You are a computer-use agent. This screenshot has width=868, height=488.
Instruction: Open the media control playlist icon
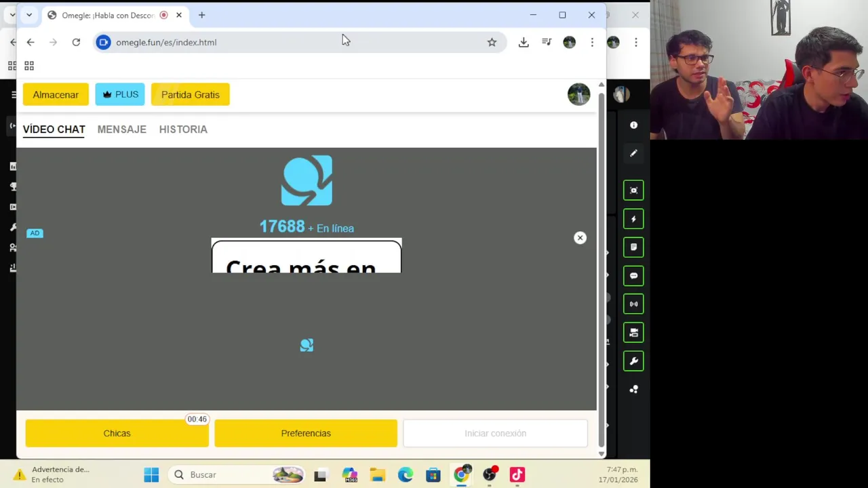coord(547,42)
